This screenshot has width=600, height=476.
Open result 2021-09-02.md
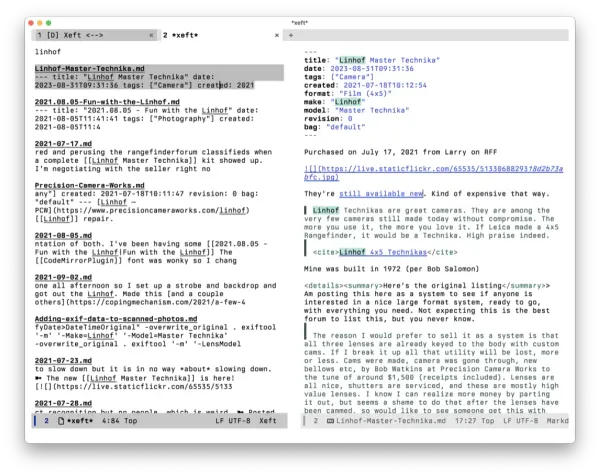[x=63, y=277]
